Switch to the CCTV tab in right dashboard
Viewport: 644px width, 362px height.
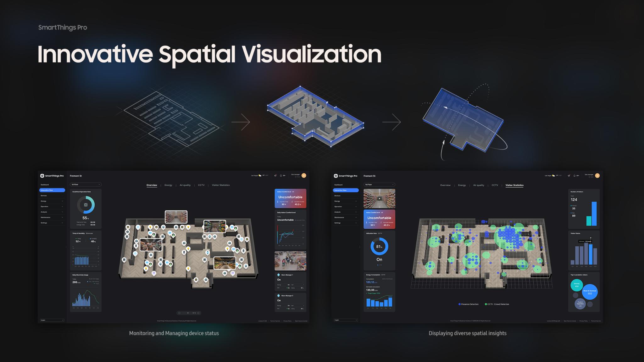coord(495,185)
